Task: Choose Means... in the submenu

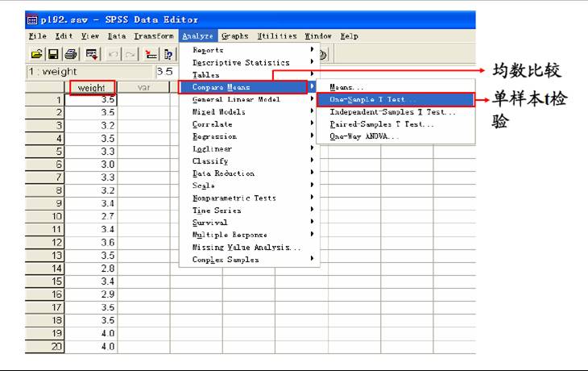Action: 395,87
